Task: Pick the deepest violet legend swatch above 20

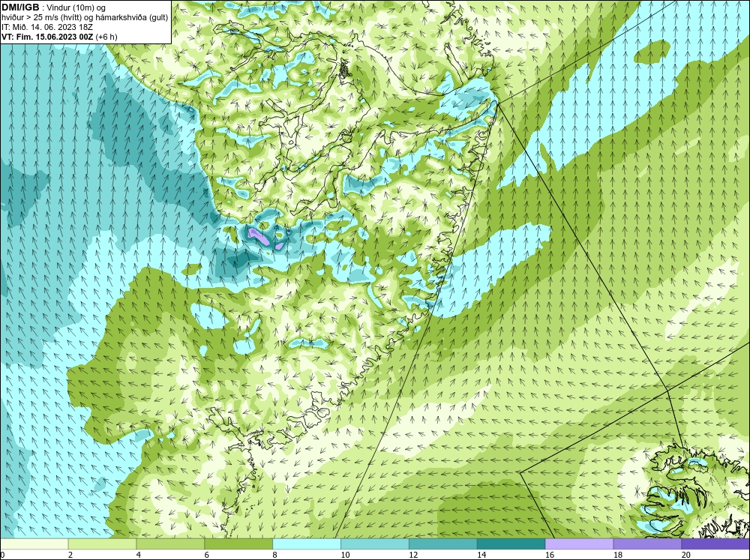Action: click(x=715, y=544)
